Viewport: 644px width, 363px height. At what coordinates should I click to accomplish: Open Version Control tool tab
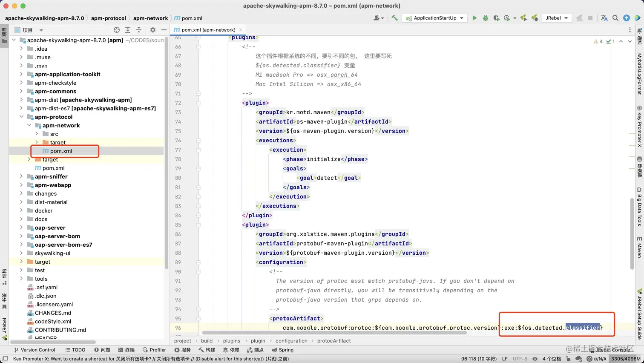[34, 350]
